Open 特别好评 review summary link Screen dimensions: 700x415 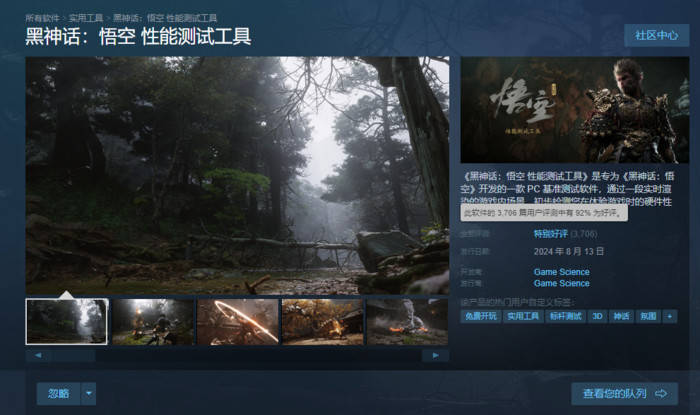(550, 233)
